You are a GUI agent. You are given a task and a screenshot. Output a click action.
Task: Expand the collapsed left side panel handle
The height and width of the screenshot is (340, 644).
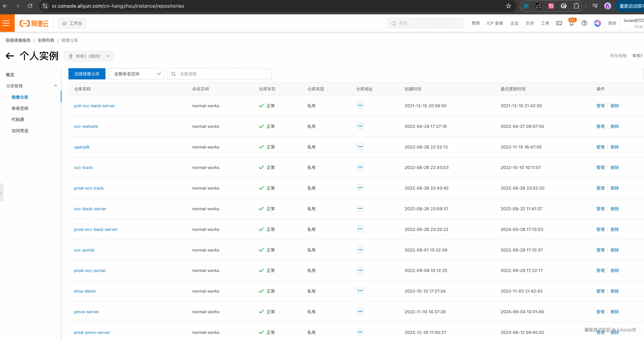(2, 192)
